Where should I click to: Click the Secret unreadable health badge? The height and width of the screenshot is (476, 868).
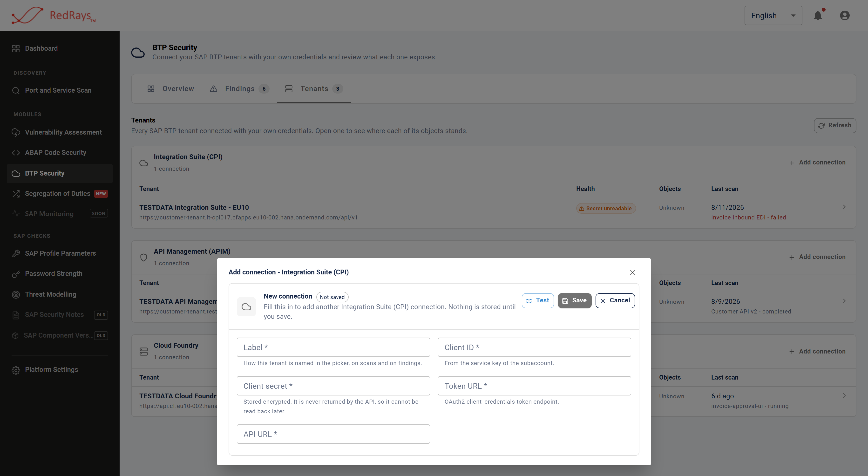coord(605,209)
